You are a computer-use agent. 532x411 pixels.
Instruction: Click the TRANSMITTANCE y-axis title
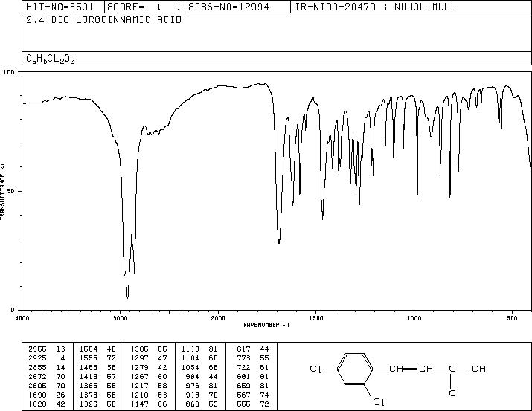[x=3, y=192]
